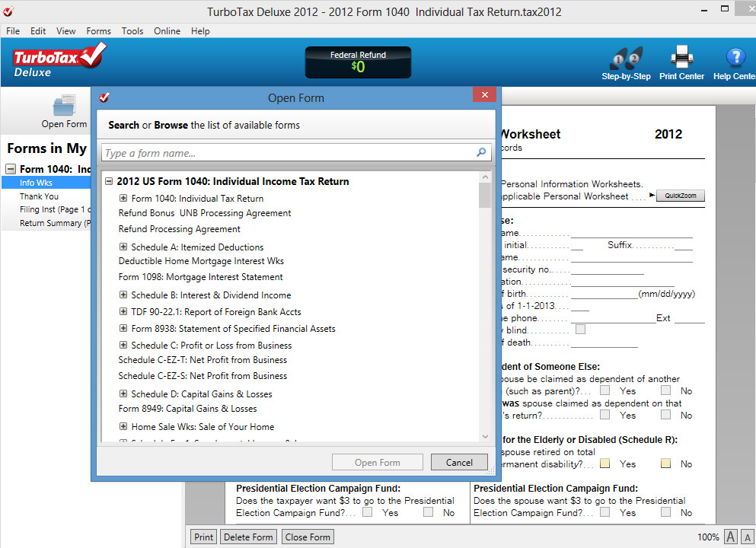Click the form list scroll up arrow

click(x=485, y=177)
